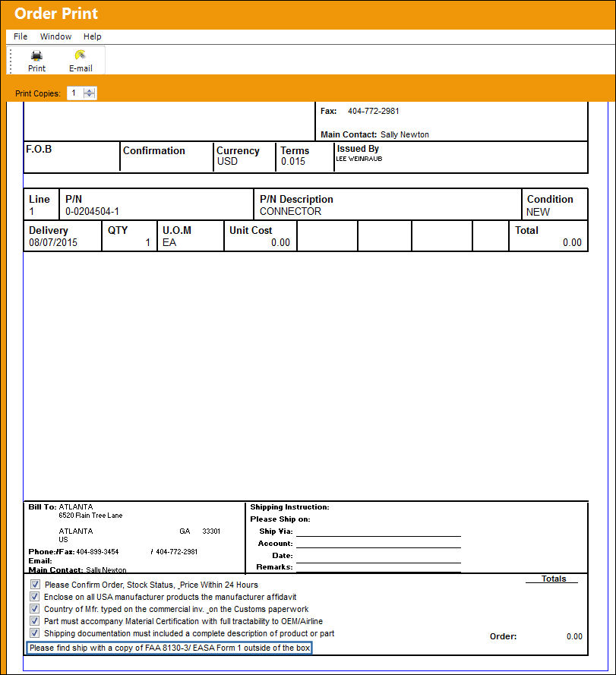616x675 pixels.
Task: Open the File menu
Action: pyautogui.click(x=21, y=36)
